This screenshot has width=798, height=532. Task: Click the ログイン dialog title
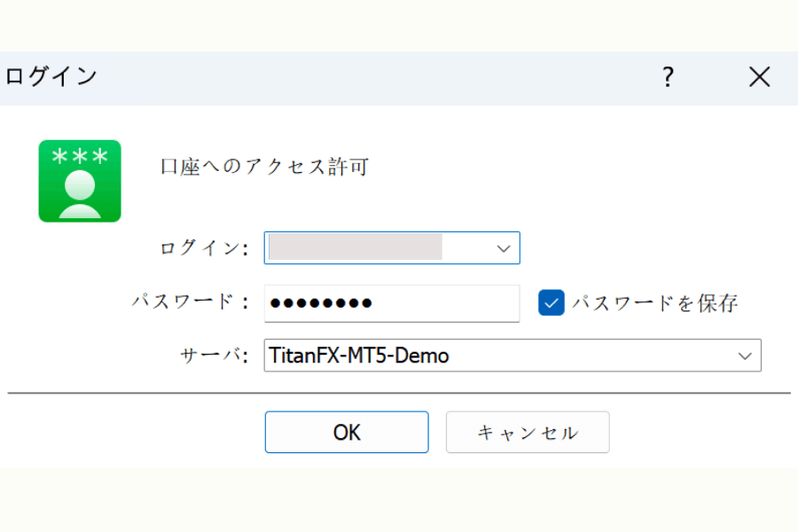[x=49, y=78]
